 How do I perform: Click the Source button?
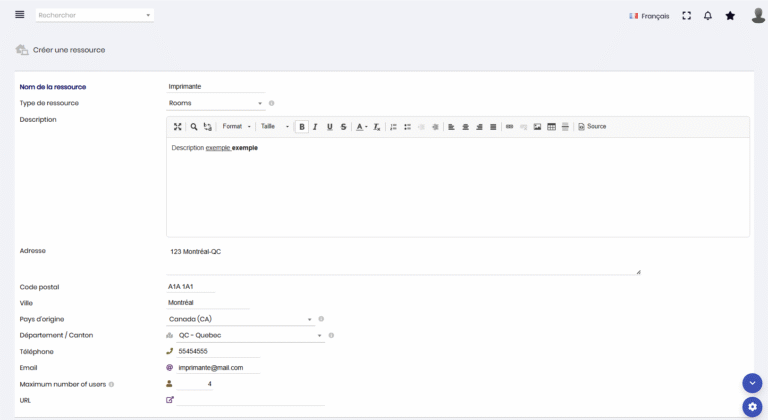click(592, 127)
